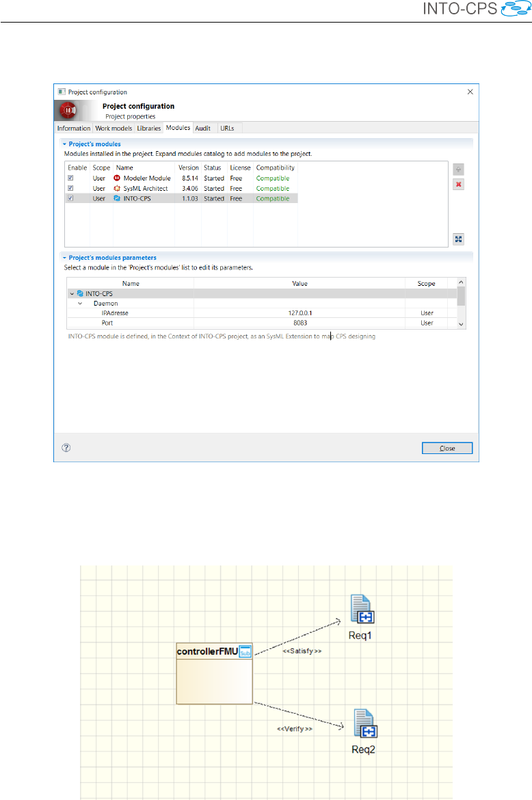Click the expand modules catalog icon

(459, 239)
